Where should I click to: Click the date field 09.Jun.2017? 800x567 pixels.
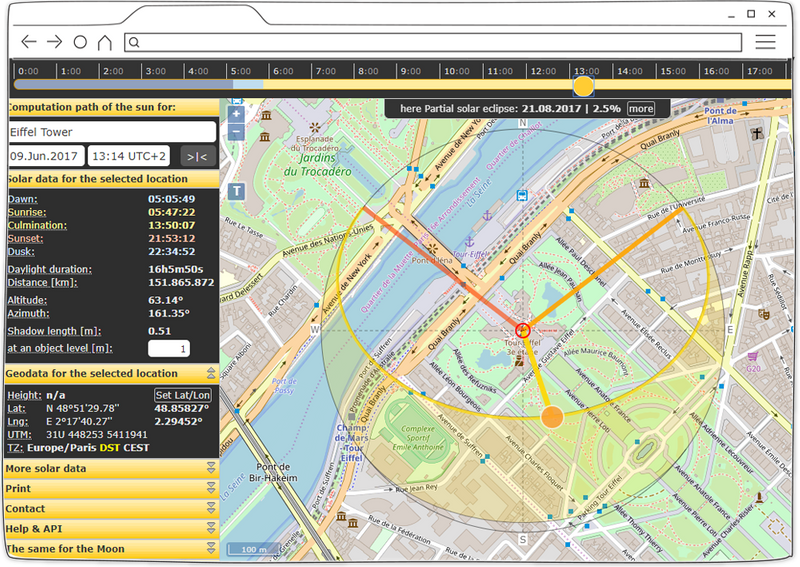(46, 156)
